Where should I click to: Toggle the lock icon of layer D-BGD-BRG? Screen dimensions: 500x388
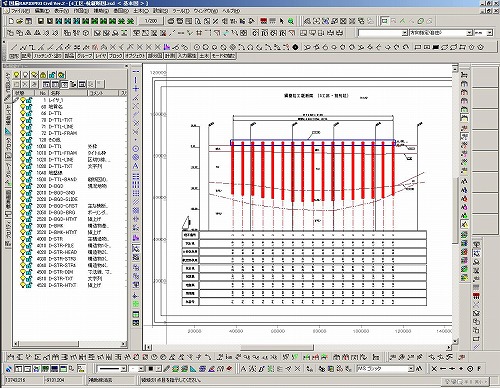tap(29, 213)
